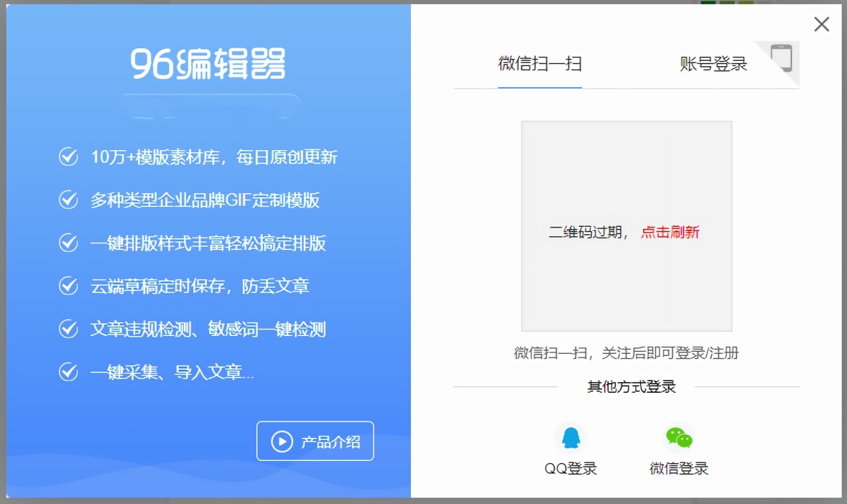This screenshot has width=847, height=504.
Task: Click the QQ penguin login icon
Action: [x=570, y=438]
